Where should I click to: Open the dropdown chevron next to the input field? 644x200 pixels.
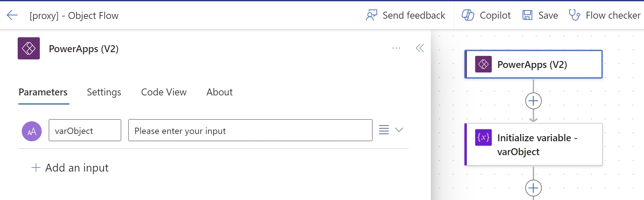click(399, 130)
